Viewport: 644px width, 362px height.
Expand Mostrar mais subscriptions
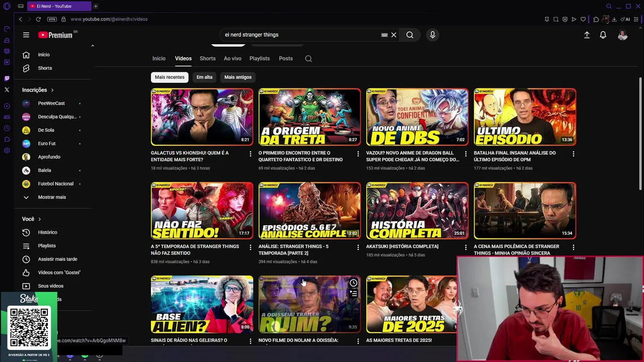click(x=52, y=197)
